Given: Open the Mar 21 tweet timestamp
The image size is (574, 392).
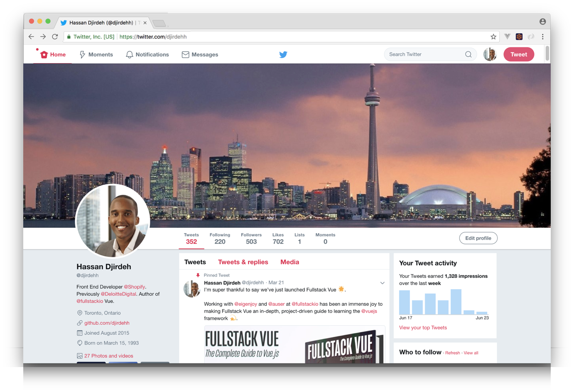Looking at the screenshot, I should point(276,282).
